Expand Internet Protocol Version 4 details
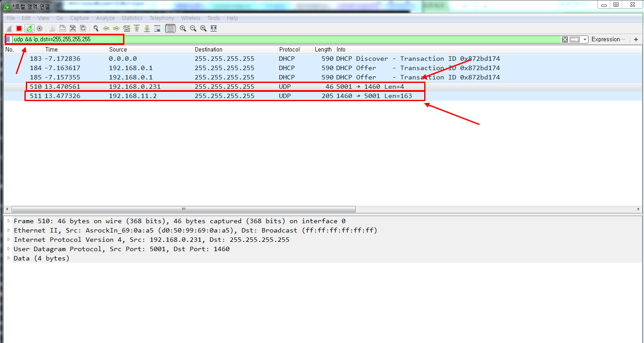This screenshot has width=644, height=343. pos(8,240)
